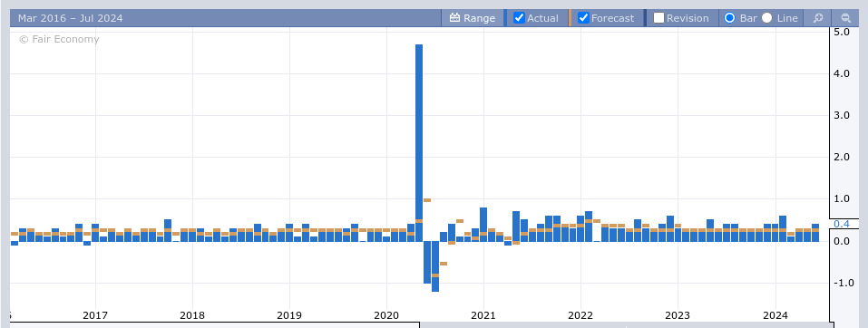The width and height of the screenshot is (868, 328).
Task: Select the Bar chart radio button
Action: tap(729, 18)
